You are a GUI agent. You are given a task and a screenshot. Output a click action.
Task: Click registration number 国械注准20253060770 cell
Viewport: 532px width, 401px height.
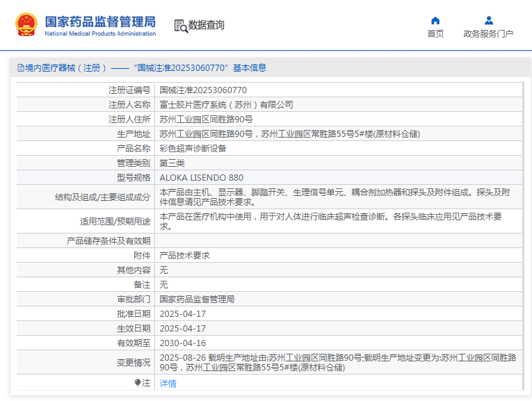203,90
